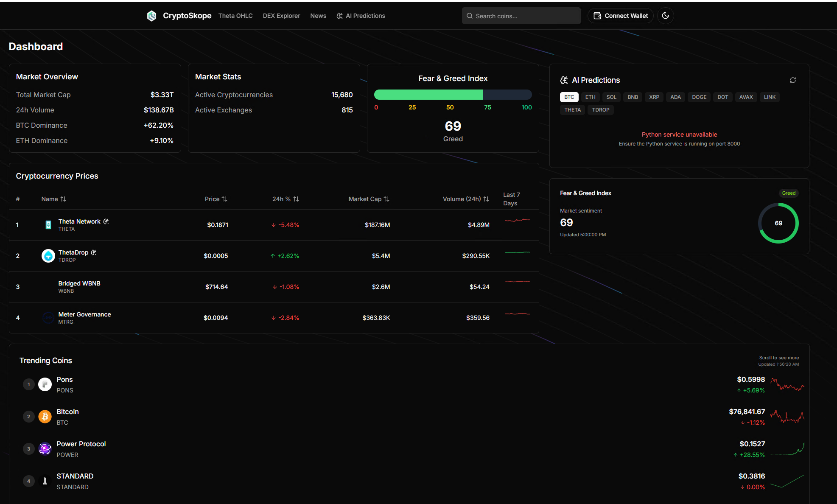Select DOGE prediction tab

coord(699,97)
